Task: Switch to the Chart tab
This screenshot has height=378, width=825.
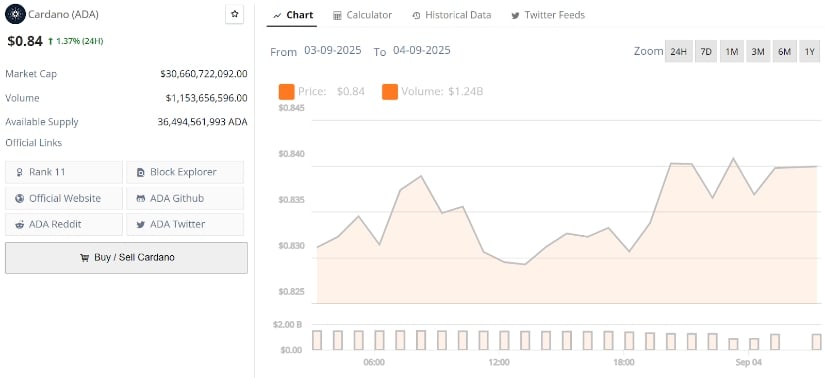Action: pos(293,15)
